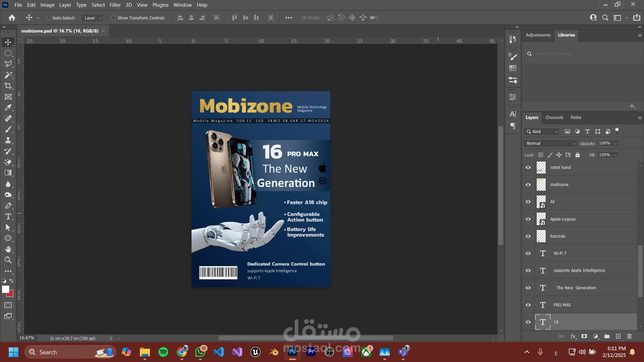Click the foreground color swatch
Screen dimensions: 644x362
(x=6, y=289)
